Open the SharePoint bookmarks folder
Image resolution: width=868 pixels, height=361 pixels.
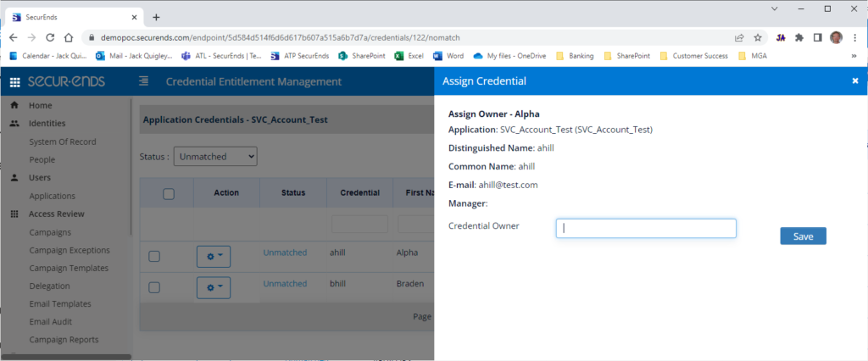626,55
